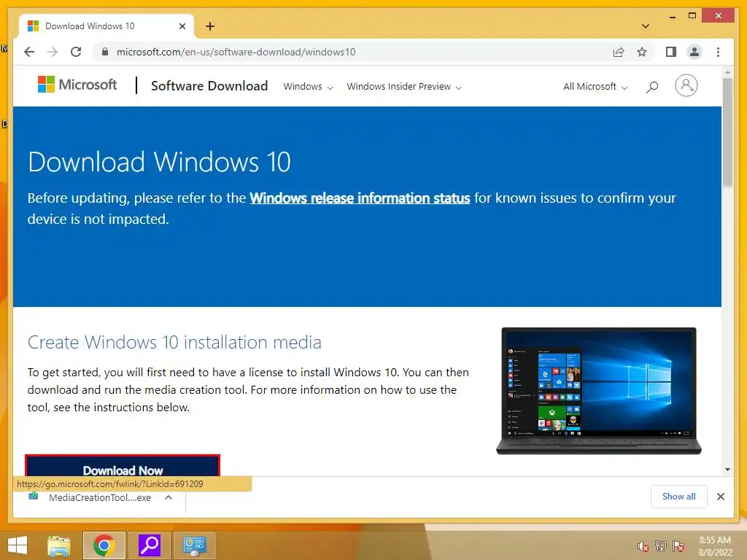Expand the Windows navigation menu
The height and width of the screenshot is (560, 747).
(308, 87)
